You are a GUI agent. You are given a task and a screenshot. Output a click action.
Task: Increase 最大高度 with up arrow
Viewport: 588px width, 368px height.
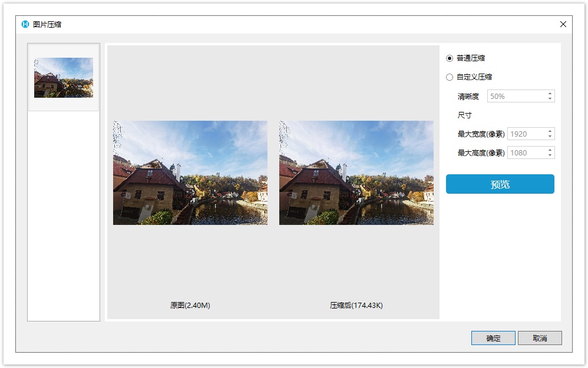click(x=550, y=150)
